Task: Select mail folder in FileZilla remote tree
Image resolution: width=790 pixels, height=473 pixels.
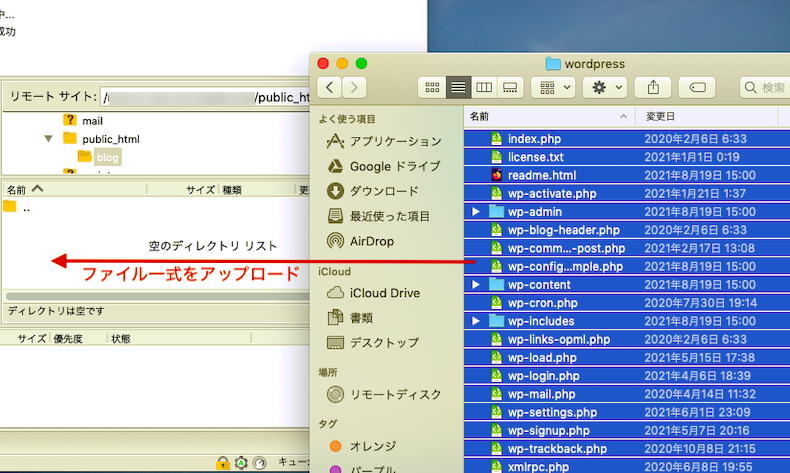Action: pos(83,121)
